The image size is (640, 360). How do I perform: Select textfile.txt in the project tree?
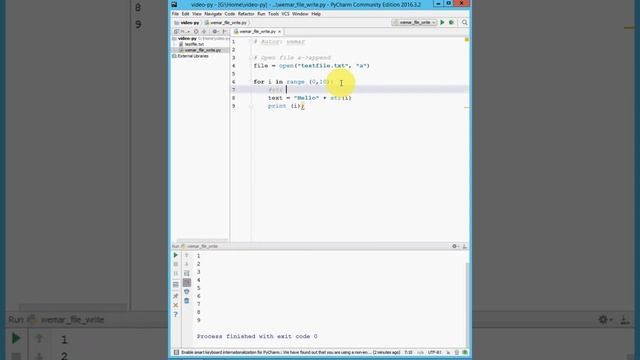click(194, 44)
